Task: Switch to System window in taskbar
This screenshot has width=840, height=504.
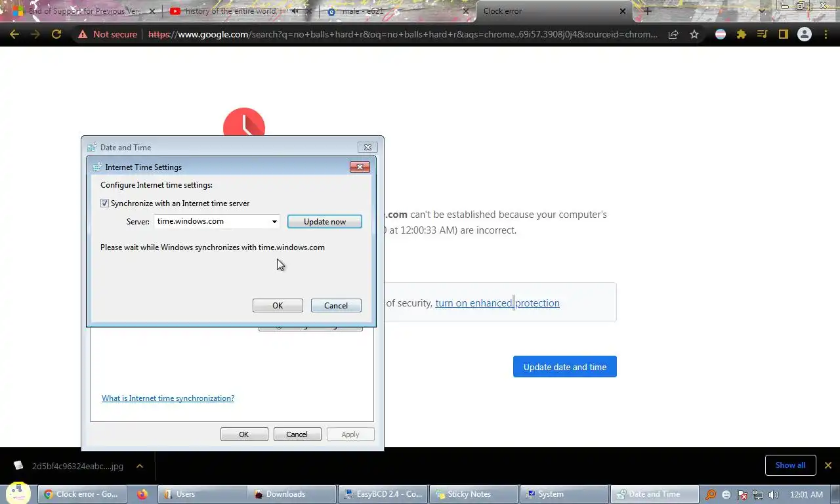Action: [564, 494]
